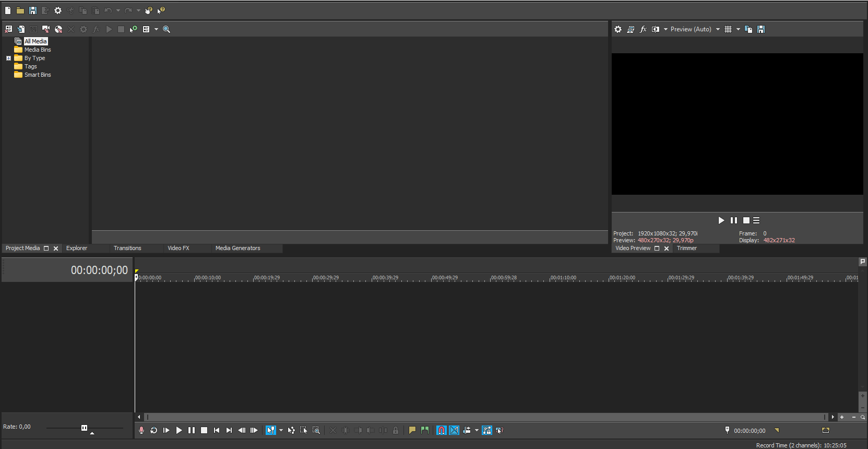Click Import Media icon in Project Media

click(21, 29)
